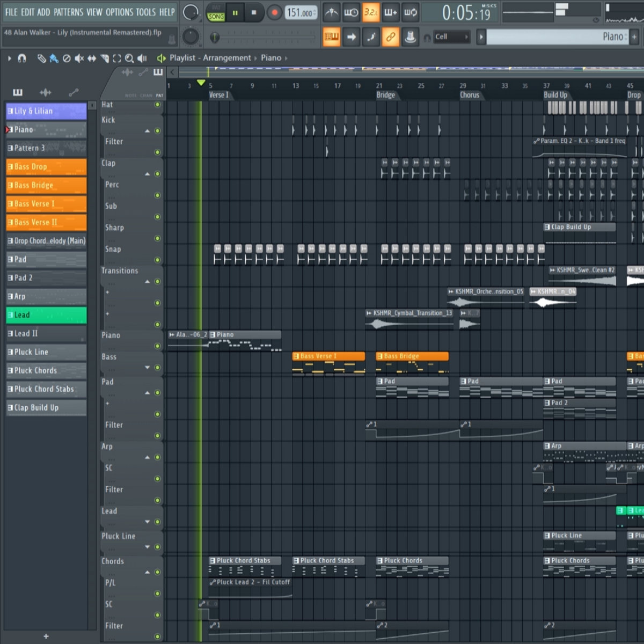Open the EDIT menu

click(x=28, y=12)
